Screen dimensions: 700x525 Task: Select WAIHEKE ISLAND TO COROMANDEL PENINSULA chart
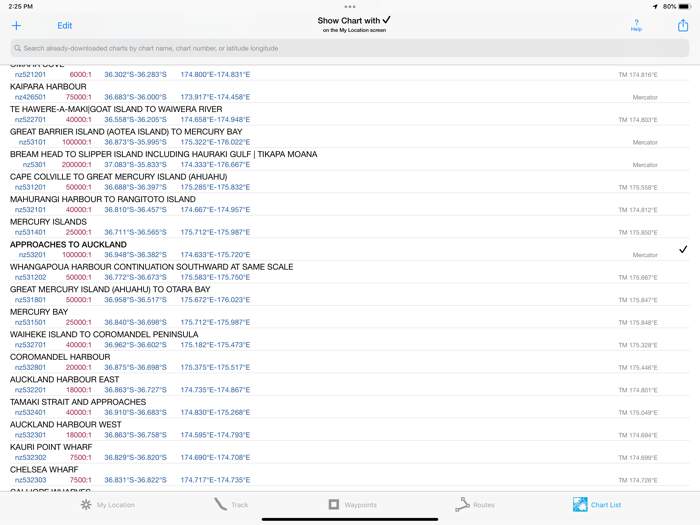click(350, 340)
